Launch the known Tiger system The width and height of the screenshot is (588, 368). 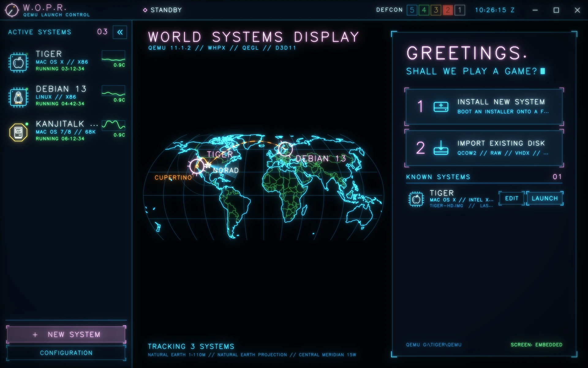tap(545, 198)
